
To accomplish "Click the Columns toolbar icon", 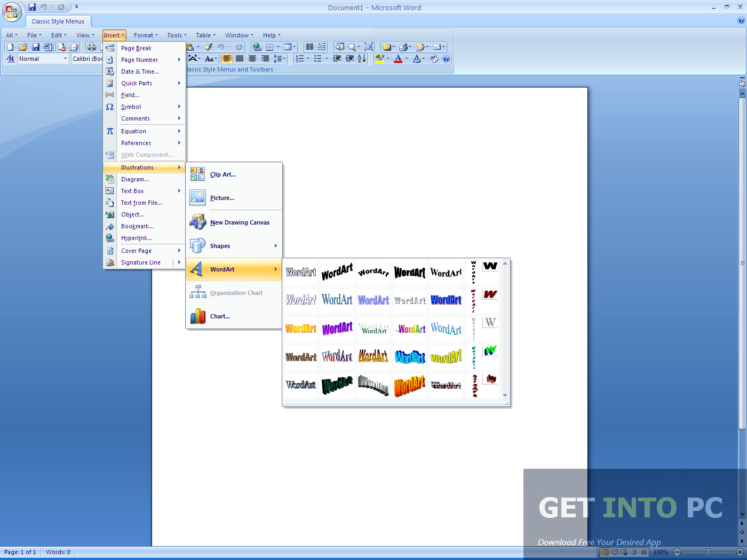I will pyautogui.click(x=309, y=47).
